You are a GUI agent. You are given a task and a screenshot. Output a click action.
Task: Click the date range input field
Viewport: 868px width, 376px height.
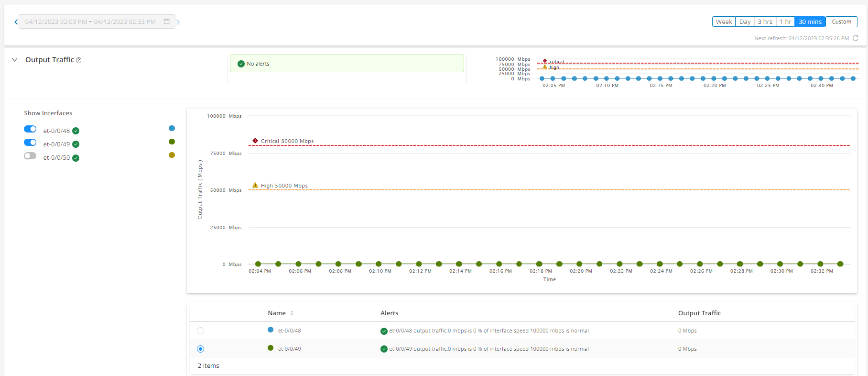point(91,22)
